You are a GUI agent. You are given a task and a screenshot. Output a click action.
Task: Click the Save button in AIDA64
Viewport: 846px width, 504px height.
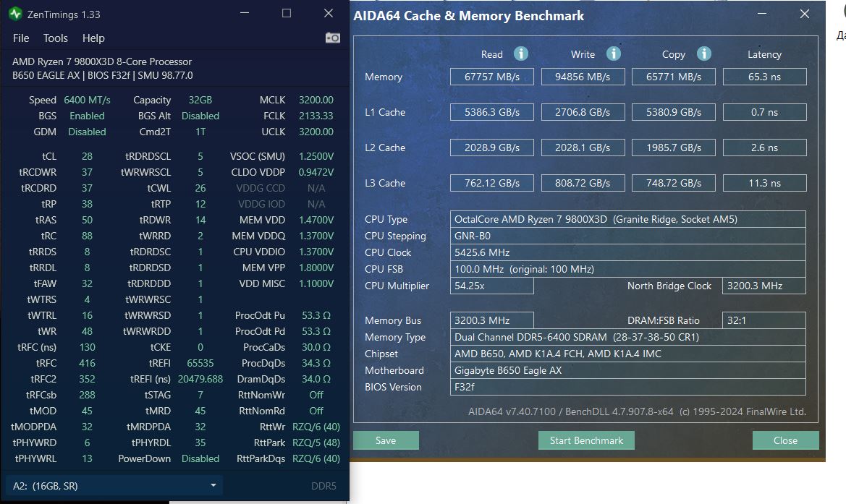point(386,440)
